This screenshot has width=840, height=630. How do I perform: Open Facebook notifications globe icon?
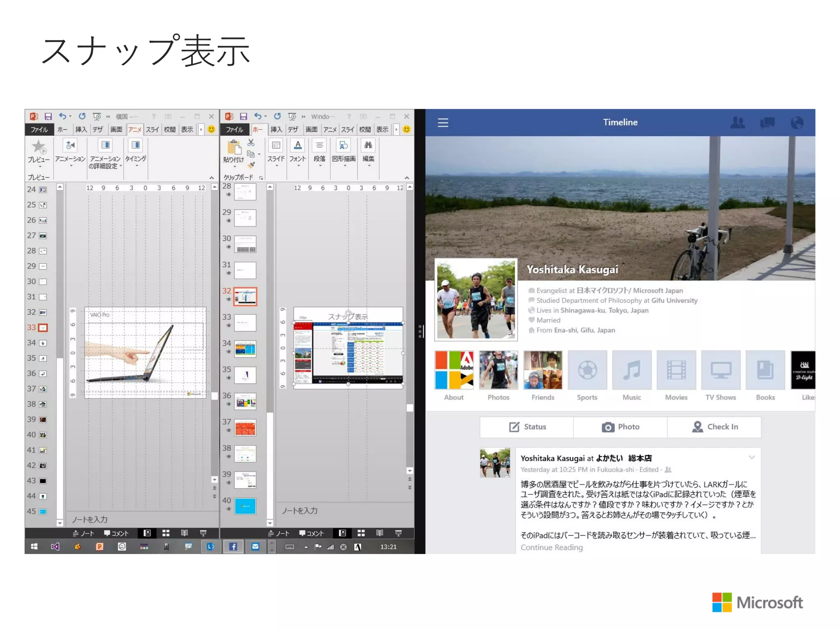pyautogui.click(x=797, y=122)
